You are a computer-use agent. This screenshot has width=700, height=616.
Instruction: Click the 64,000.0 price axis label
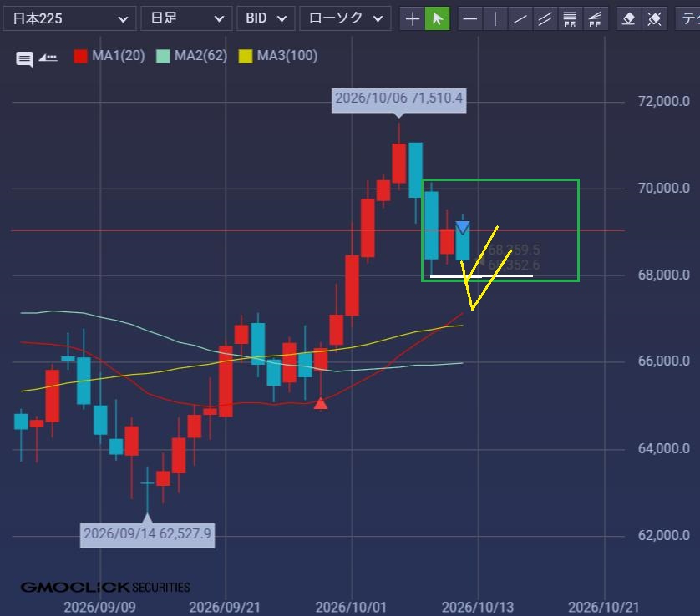[x=664, y=448]
